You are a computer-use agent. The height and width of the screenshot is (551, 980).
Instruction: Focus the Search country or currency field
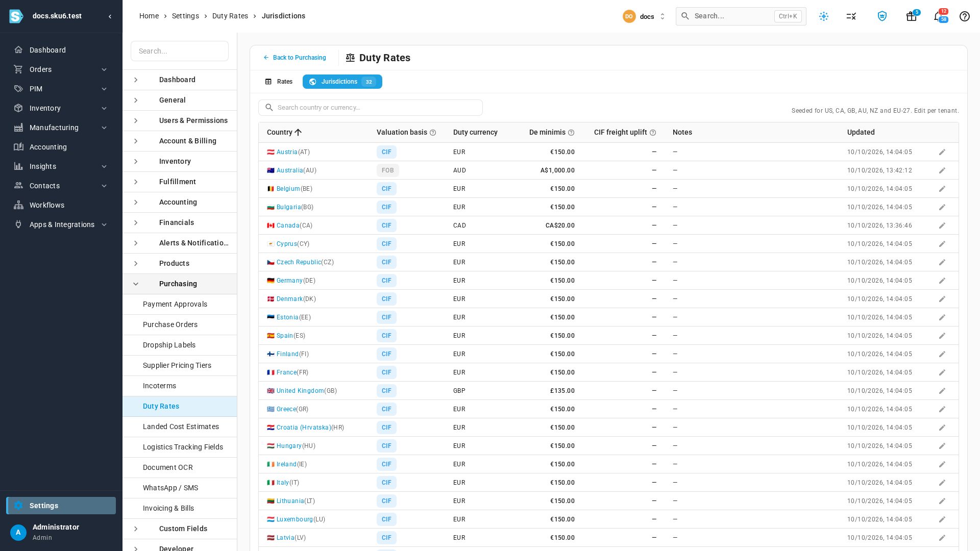pyautogui.click(x=371, y=108)
